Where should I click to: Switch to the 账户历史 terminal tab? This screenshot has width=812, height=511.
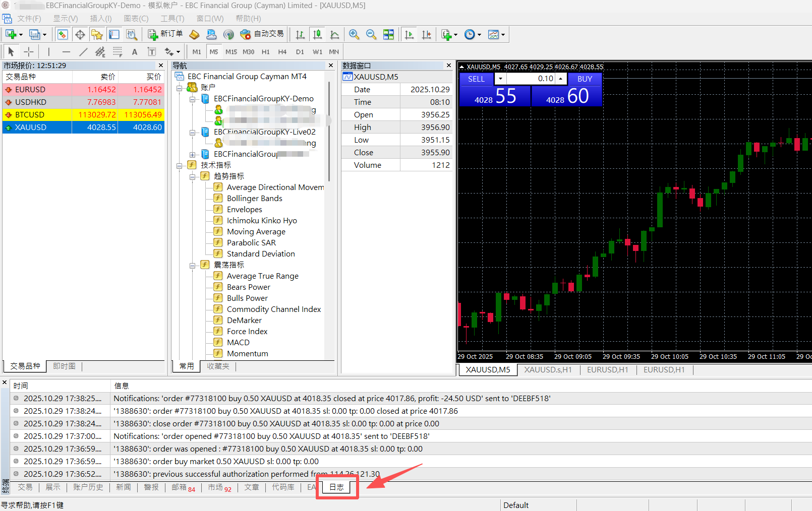pos(88,487)
